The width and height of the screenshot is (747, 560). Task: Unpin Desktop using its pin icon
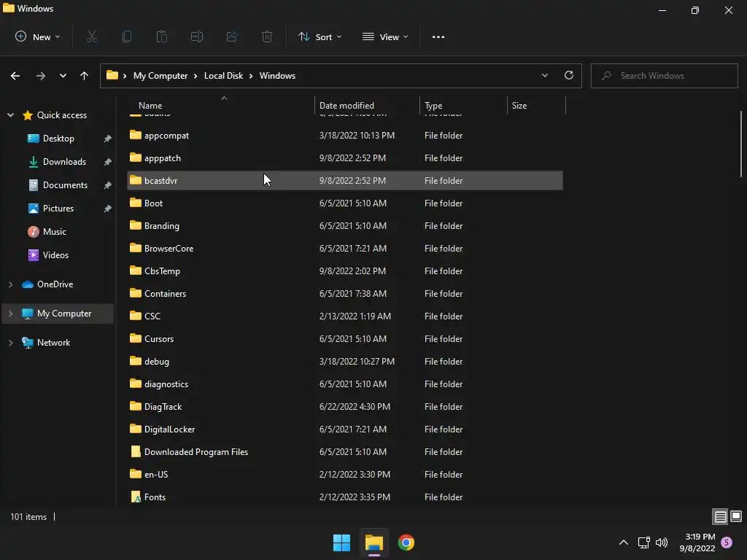(x=108, y=139)
